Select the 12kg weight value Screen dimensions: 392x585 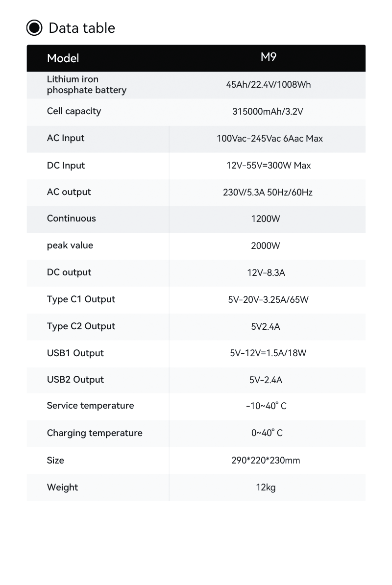[266, 487]
